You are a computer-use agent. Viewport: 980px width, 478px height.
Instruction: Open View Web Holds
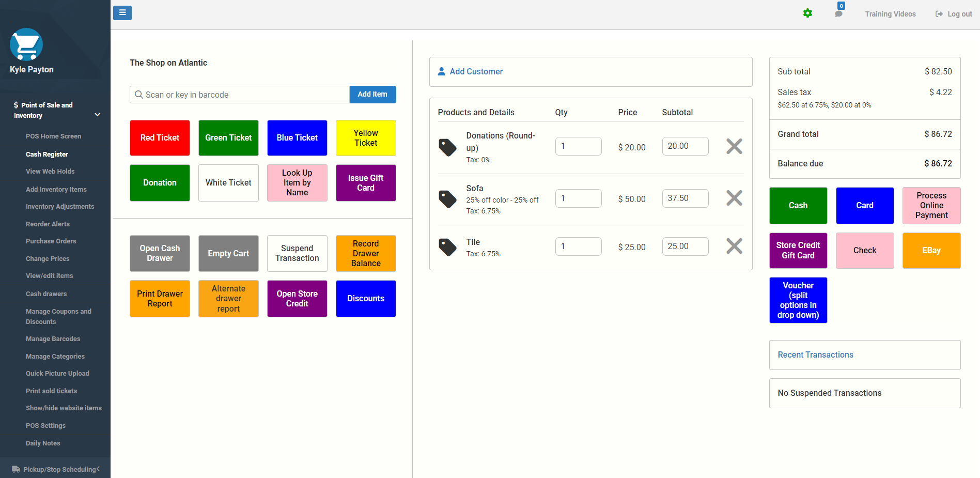point(50,172)
